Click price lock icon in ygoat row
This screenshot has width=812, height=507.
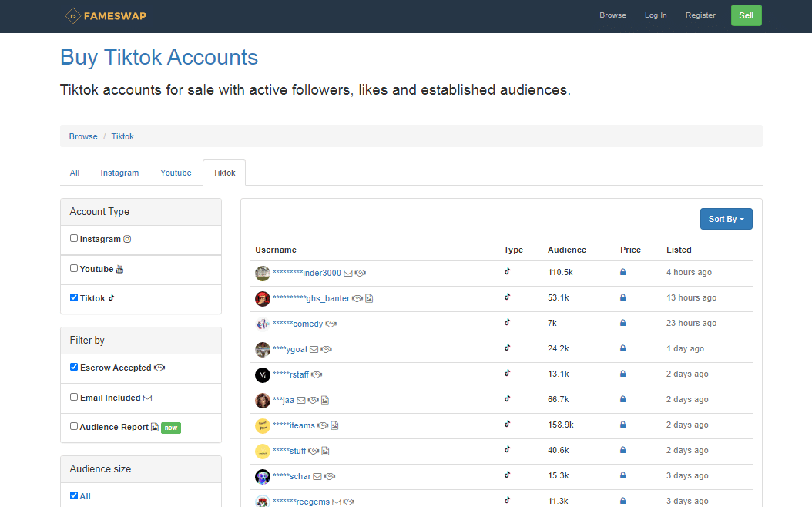[623, 348]
